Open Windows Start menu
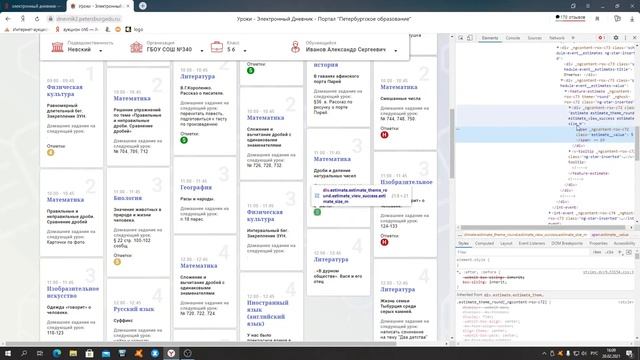640x360 pixels. coord(8,353)
